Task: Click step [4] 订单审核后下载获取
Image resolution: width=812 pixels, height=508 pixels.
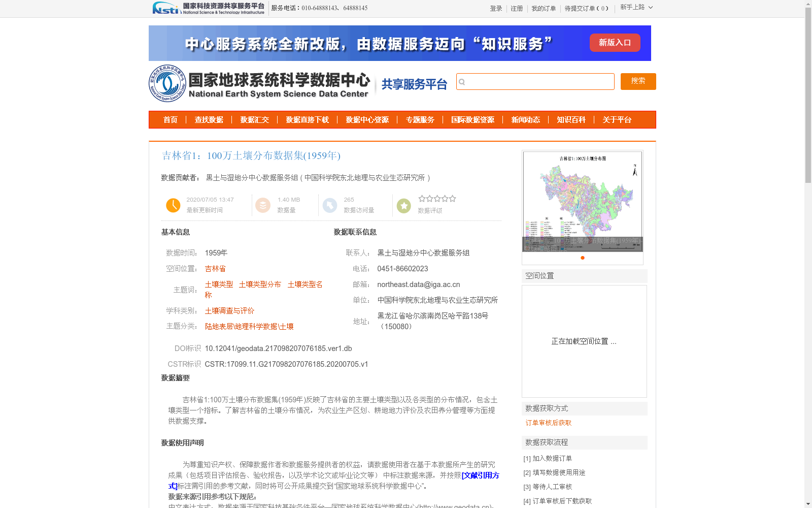Action: click(x=558, y=501)
